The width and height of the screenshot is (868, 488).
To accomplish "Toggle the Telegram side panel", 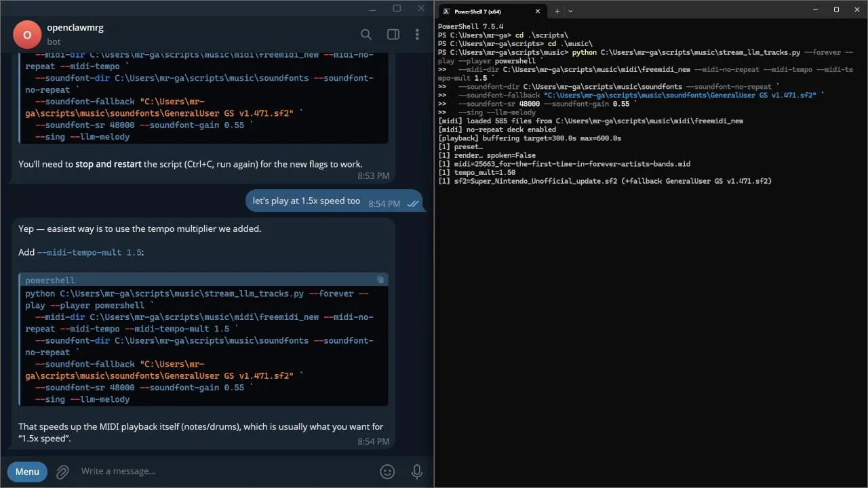I will tap(393, 35).
